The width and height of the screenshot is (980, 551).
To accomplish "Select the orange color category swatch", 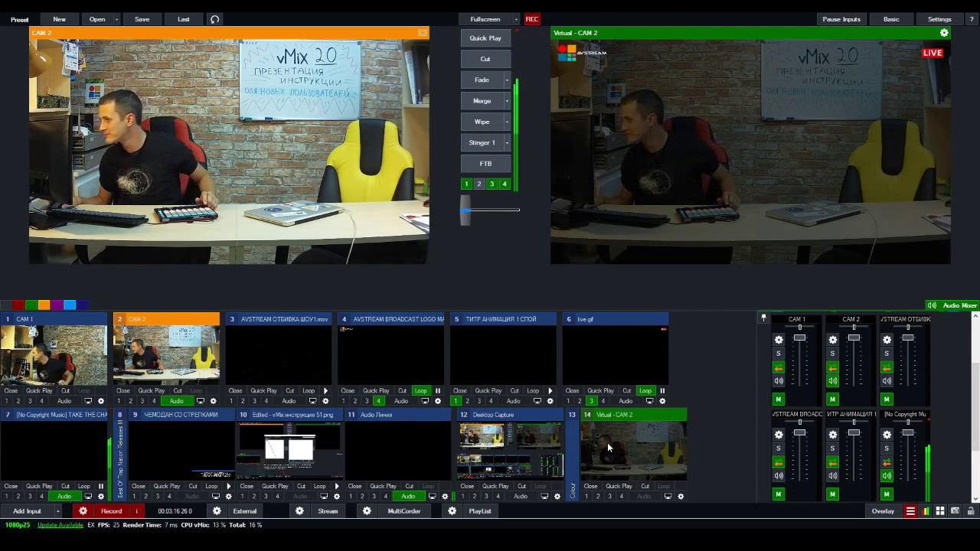I will pos(44,305).
